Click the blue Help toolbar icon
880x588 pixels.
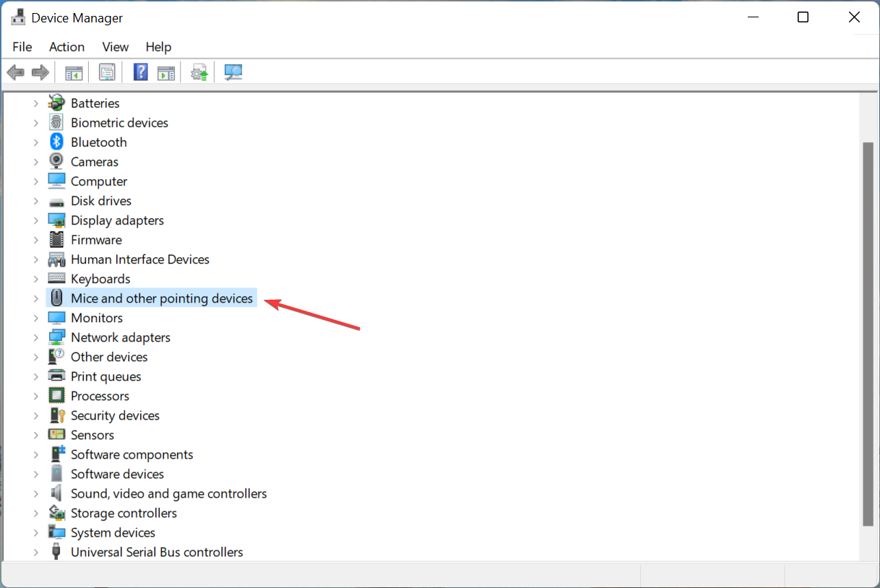tap(141, 72)
